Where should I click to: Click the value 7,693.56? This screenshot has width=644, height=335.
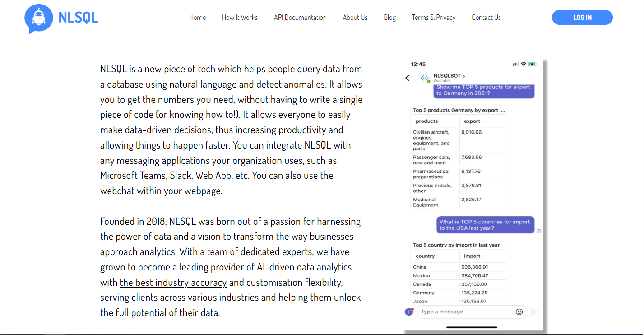(x=471, y=157)
